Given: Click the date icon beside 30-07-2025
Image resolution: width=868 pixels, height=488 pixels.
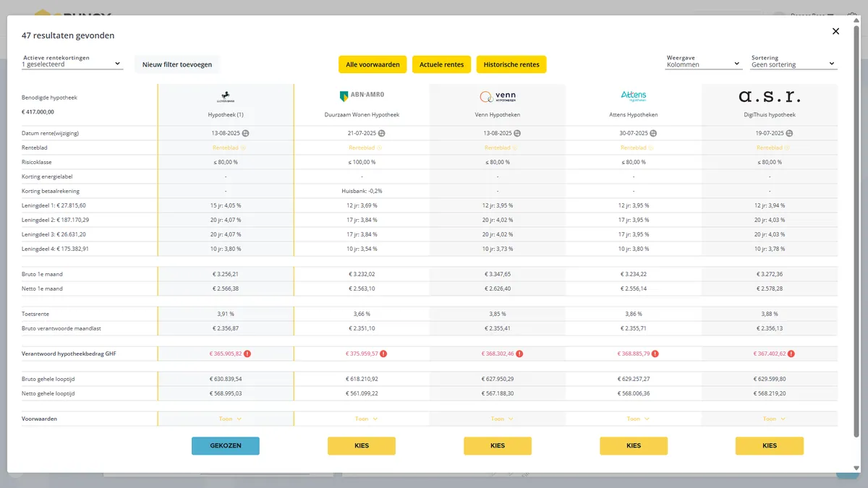Looking at the screenshot, I should (x=653, y=133).
